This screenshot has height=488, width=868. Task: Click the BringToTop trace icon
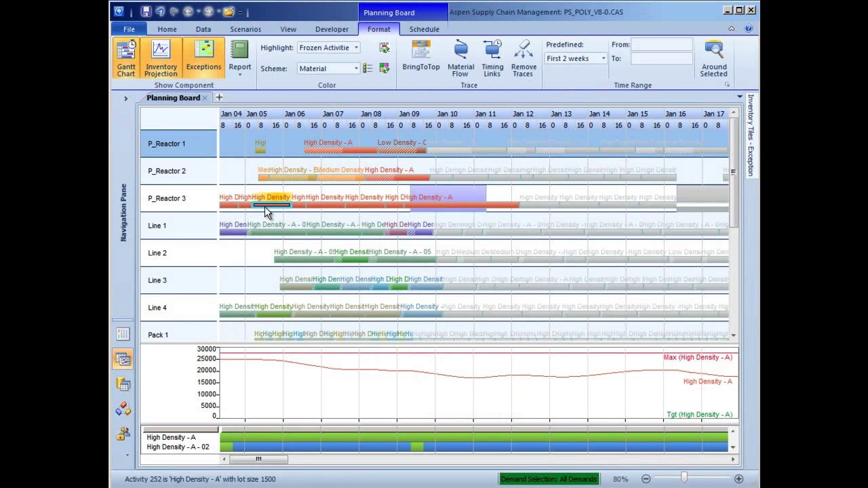(x=420, y=52)
